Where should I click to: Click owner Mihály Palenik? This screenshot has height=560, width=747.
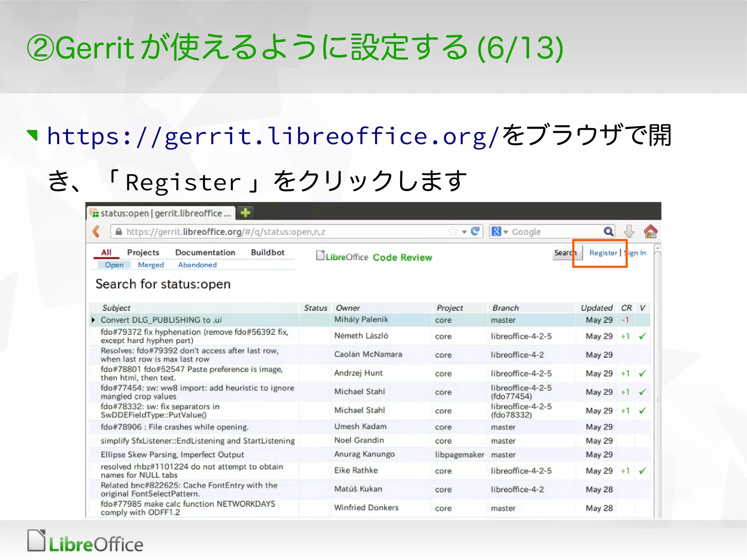[x=361, y=319]
